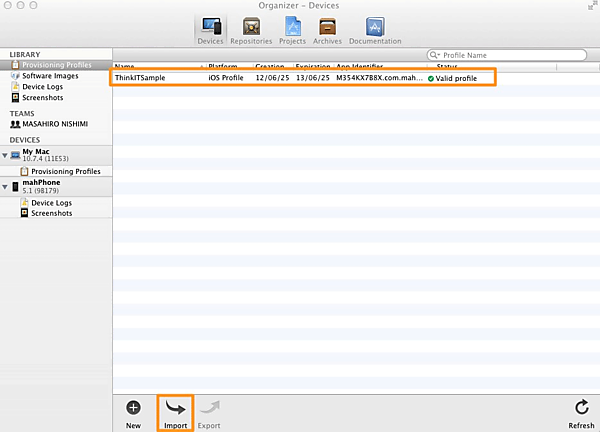Go to the Archives section

point(326,30)
